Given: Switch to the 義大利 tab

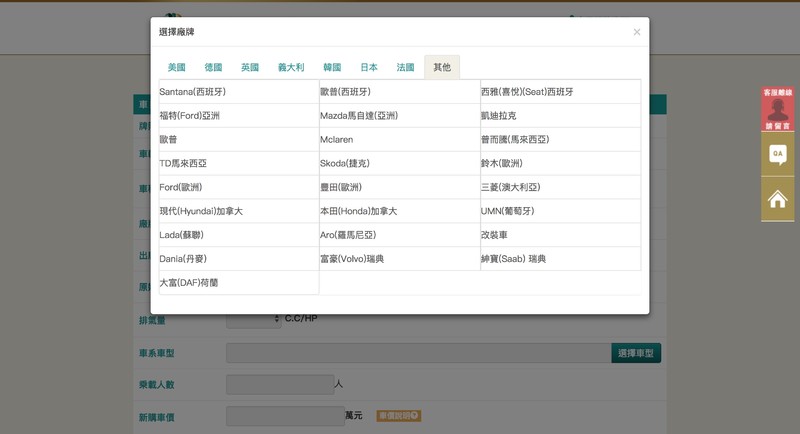Looking at the screenshot, I should [x=291, y=67].
